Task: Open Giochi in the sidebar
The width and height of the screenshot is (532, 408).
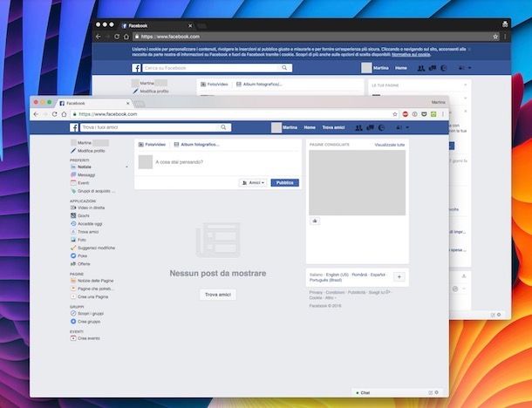Action: click(80, 215)
